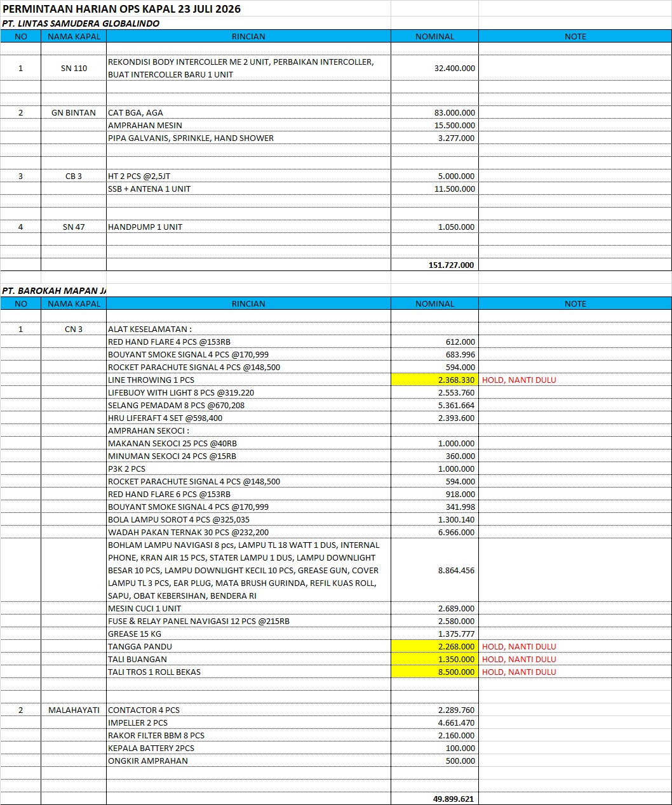This screenshot has height=805, width=672.
Task: Click the second table's NOTE header
Action: point(575,303)
